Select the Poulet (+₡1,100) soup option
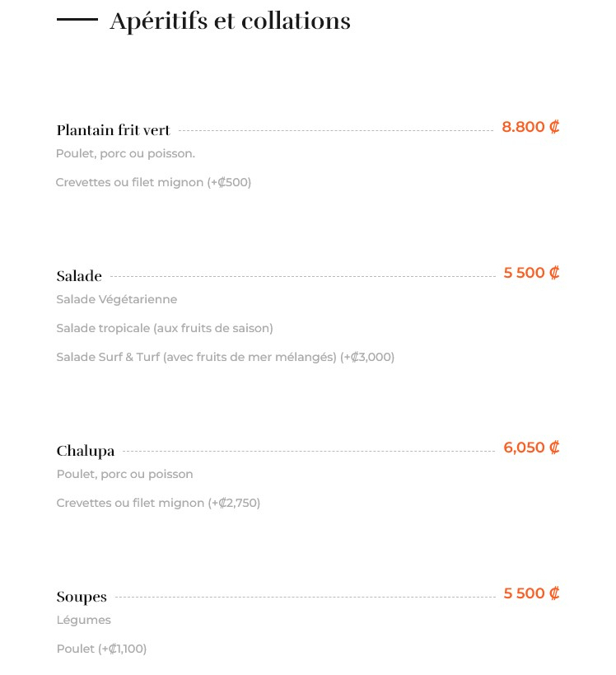 [x=101, y=649]
